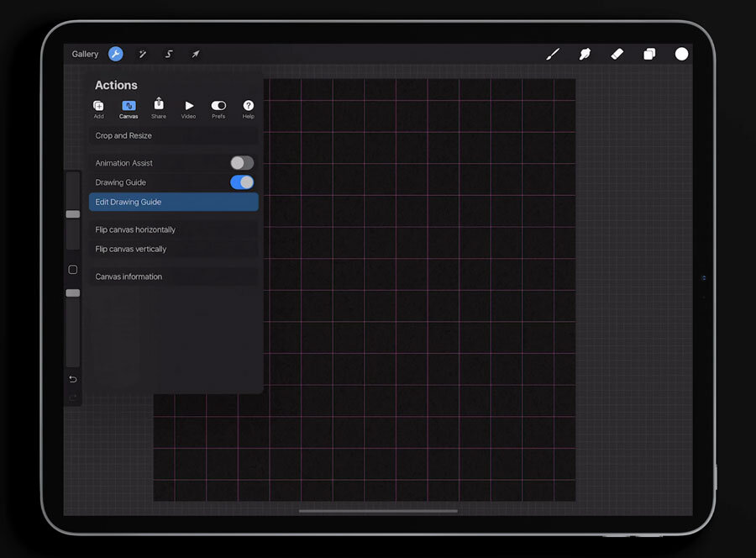
Task: Open the Share tab in Actions
Action: [159, 108]
